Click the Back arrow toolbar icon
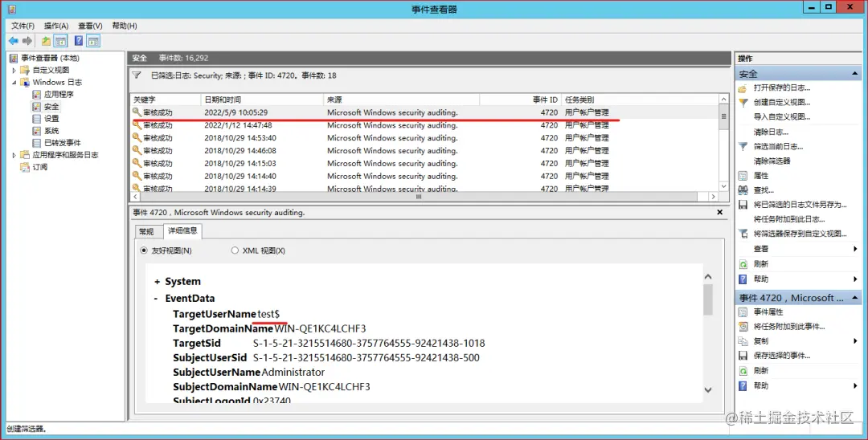The height and width of the screenshot is (440, 868). [14, 41]
